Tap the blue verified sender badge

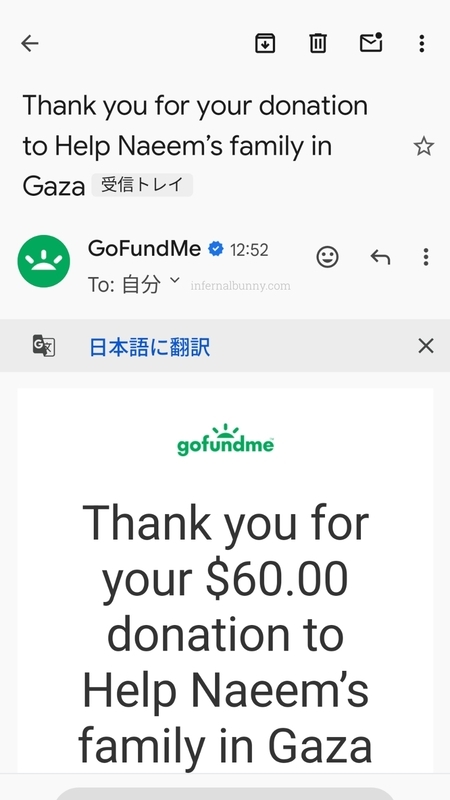point(216,249)
